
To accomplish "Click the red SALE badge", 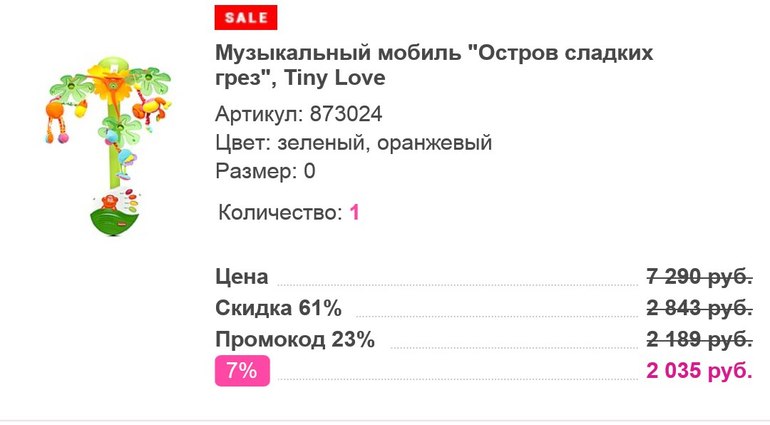I will point(245,18).
